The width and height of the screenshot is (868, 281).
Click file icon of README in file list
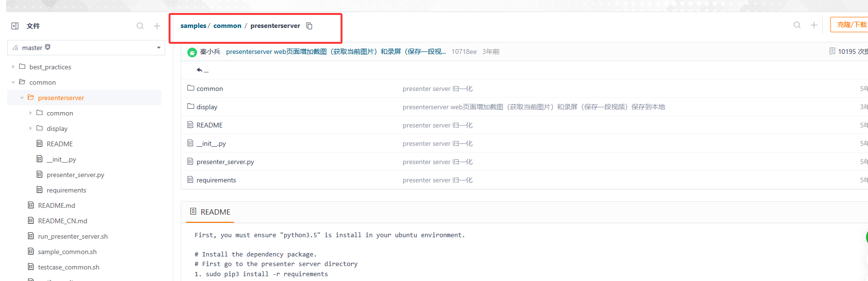coord(190,125)
